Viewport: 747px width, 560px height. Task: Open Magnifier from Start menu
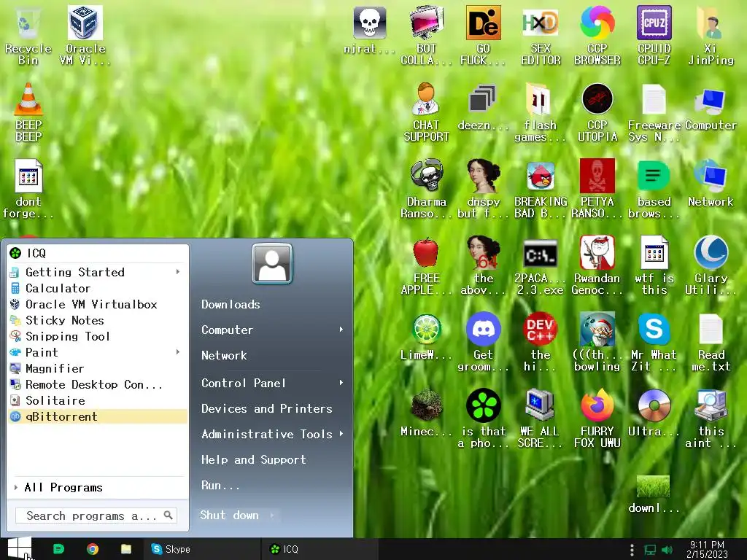pos(98,368)
